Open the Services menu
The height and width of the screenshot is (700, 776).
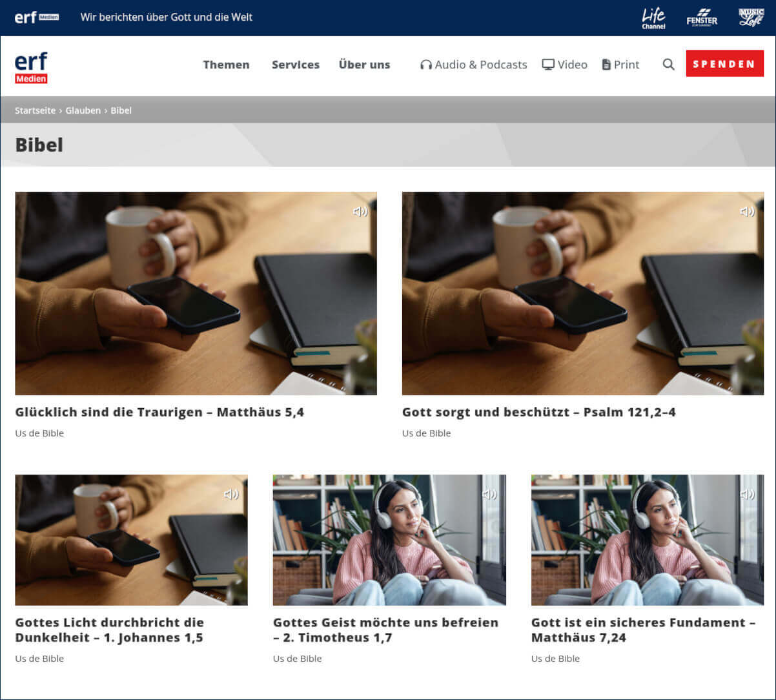point(296,65)
